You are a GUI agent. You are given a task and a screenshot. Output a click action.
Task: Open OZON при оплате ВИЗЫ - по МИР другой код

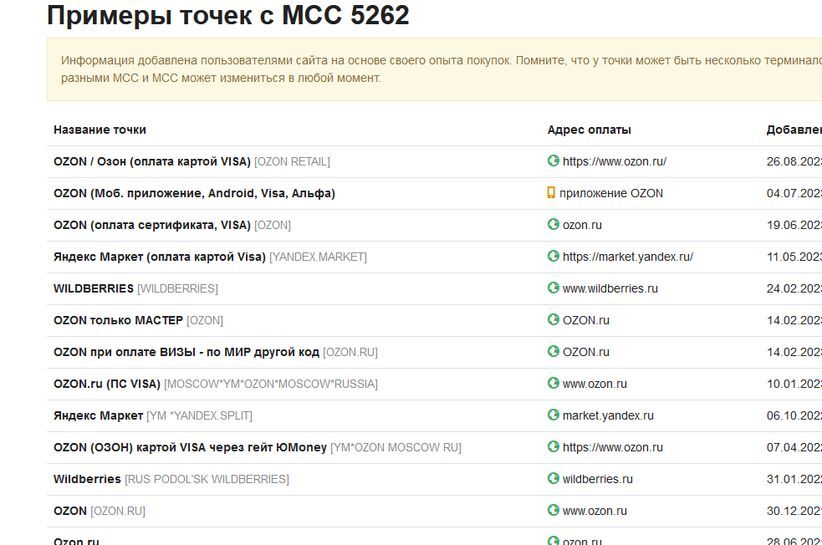click(x=186, y=352)
